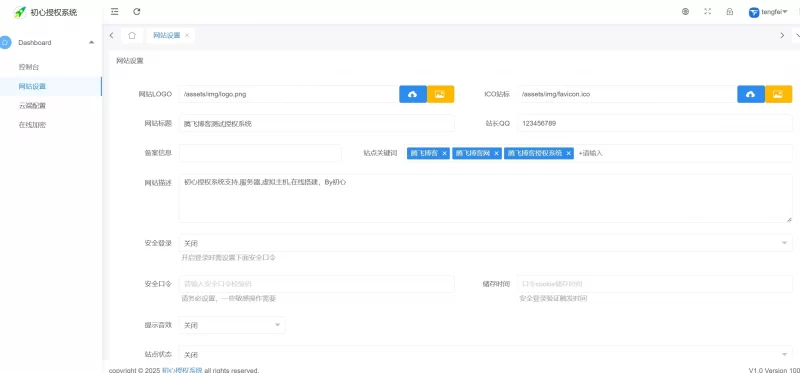Screen dimensions: 800x373
Task: Remove the 腾飞博客网 keyword tag
Action: (x=496, y=153)
